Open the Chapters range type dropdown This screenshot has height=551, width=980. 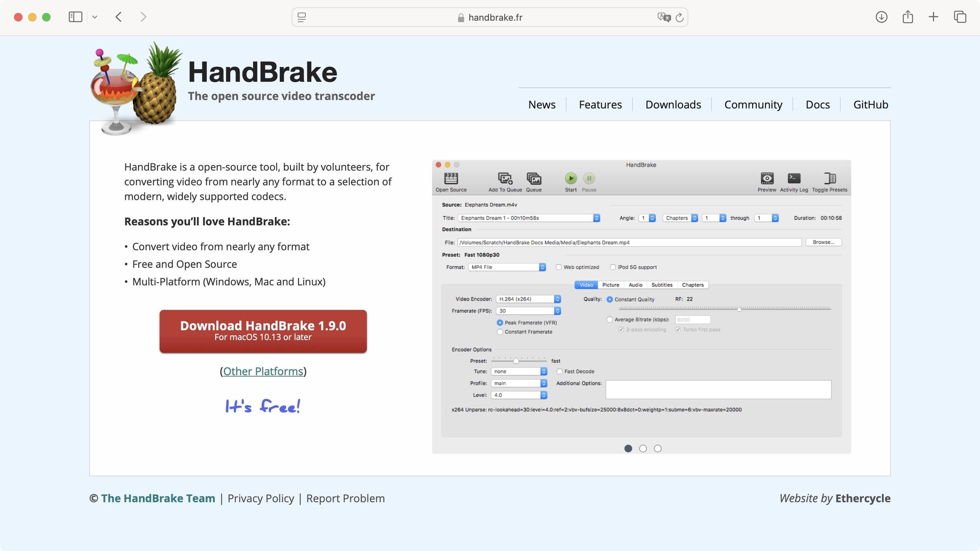tap(680, 218)
